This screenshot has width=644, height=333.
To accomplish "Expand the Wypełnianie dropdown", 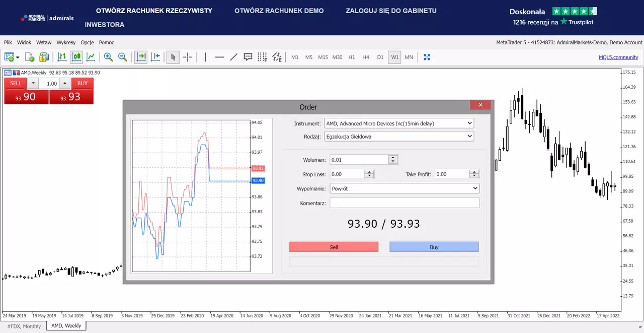I will 405,188.
